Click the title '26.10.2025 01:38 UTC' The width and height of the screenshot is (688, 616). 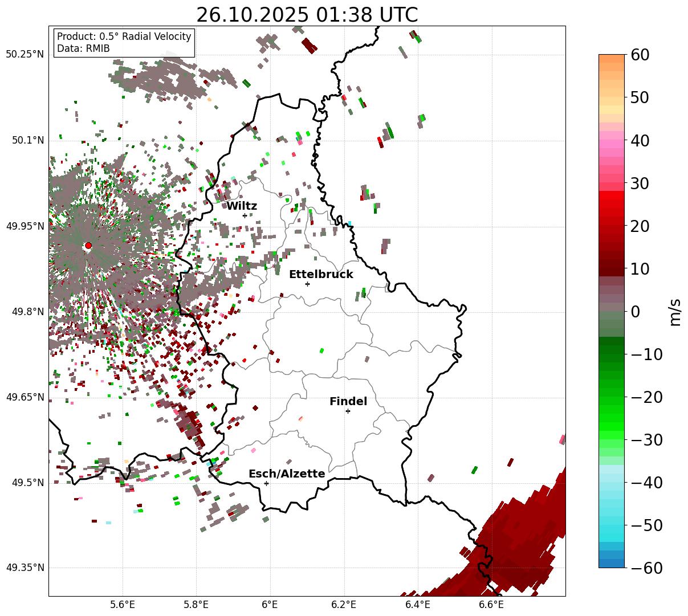coord(307,15)
